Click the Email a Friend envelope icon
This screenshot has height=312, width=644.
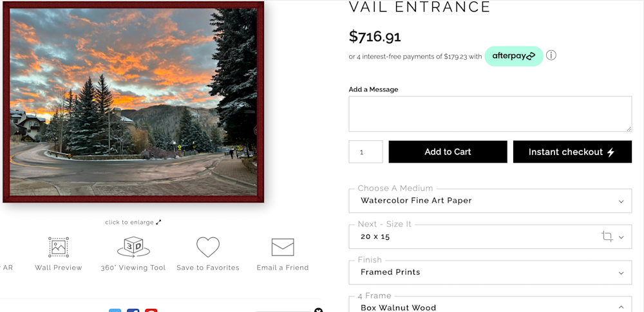pyautogui.click(x=283, y=248)
